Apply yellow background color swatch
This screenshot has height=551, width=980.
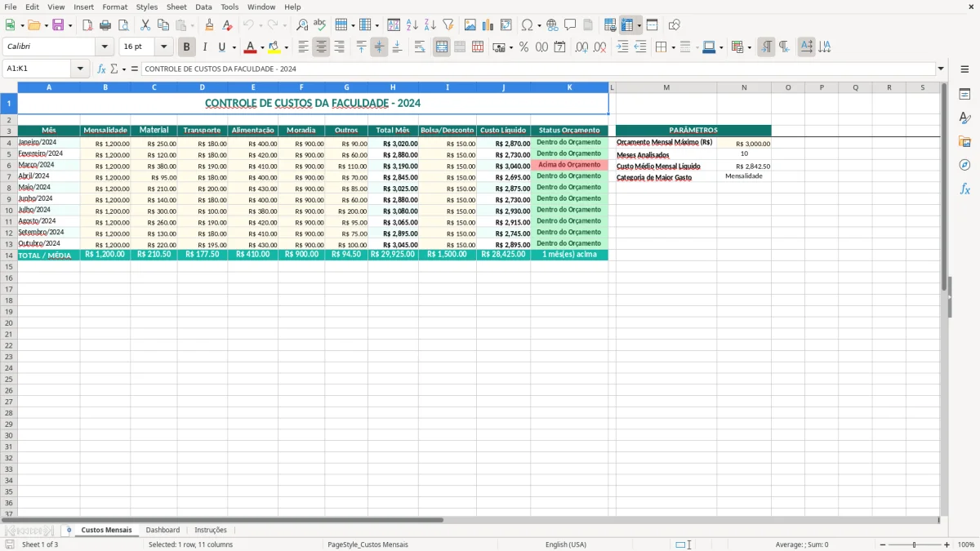click(274, 47)
